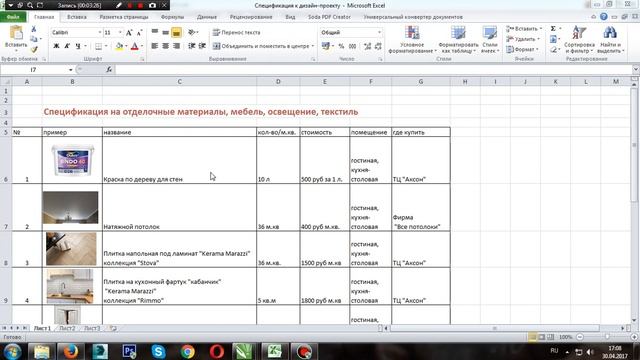Switch to the Insert (Вставка) tab
The image size is (640, 360).
(x=77, y=17)
